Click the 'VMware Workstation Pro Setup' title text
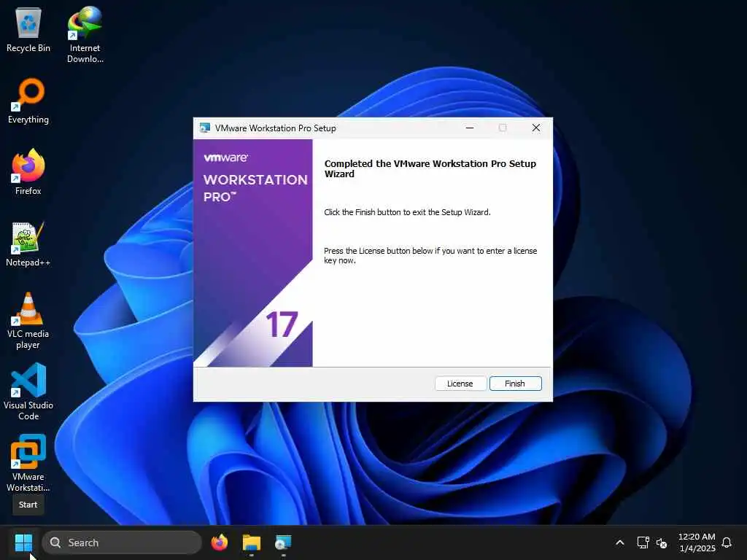 click(x=275, y=128)
